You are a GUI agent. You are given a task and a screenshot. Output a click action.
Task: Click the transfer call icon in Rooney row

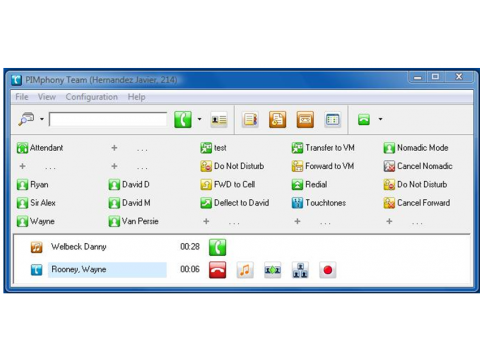(272, 270)
